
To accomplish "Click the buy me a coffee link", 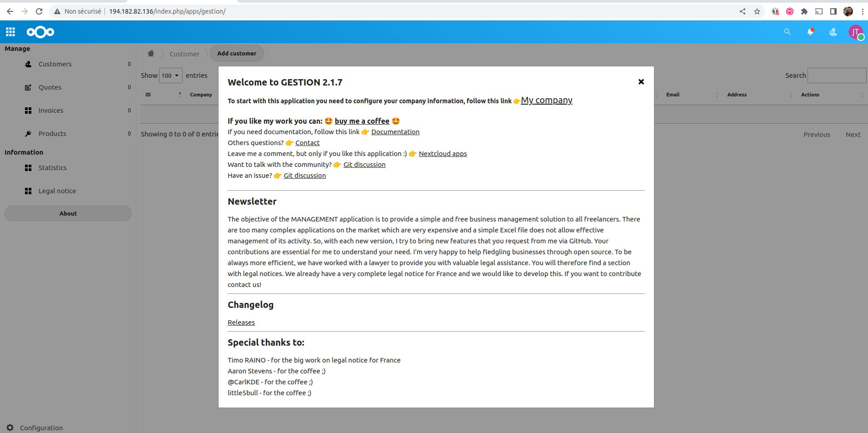I will (362, 121).
